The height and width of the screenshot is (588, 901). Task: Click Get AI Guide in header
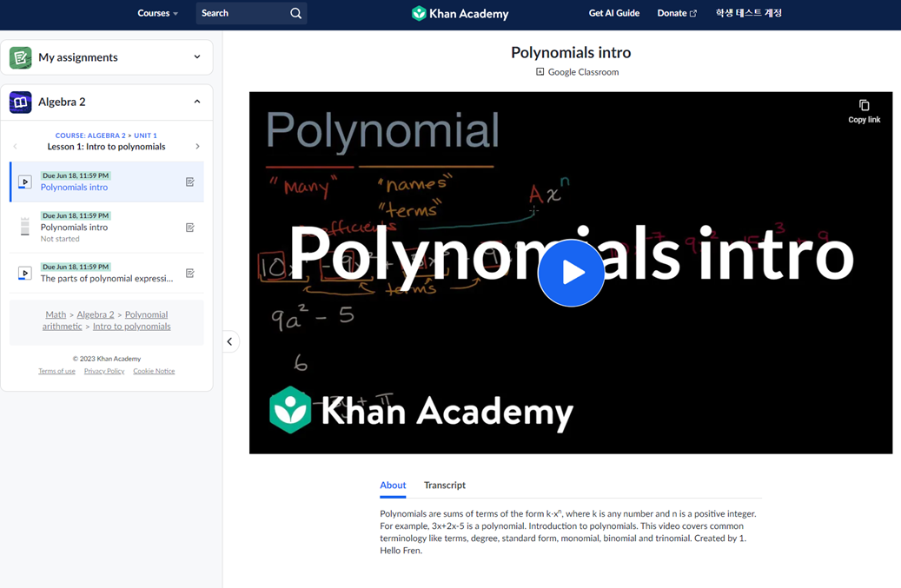coord(613,13)
